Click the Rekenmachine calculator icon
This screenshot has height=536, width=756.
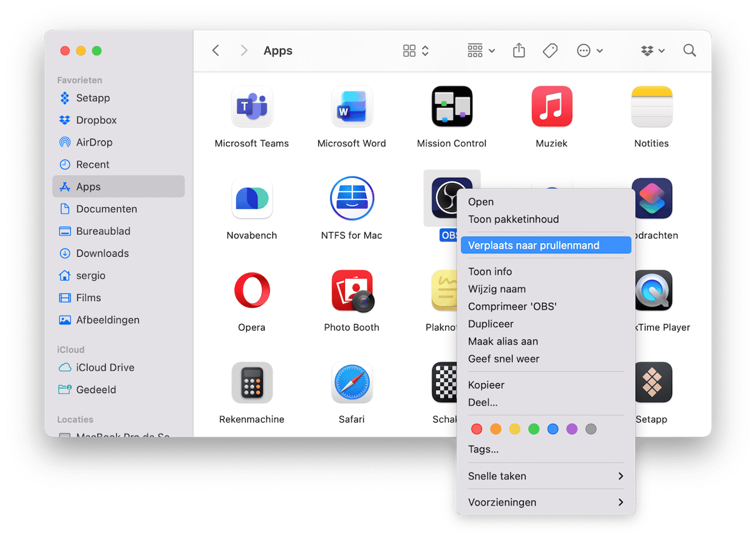pos(252,383)
